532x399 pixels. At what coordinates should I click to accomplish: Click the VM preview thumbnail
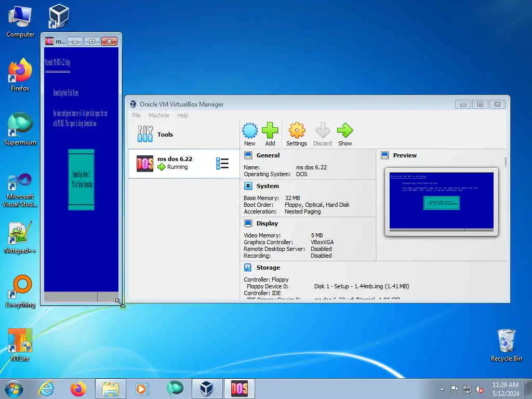pos(442,202)
